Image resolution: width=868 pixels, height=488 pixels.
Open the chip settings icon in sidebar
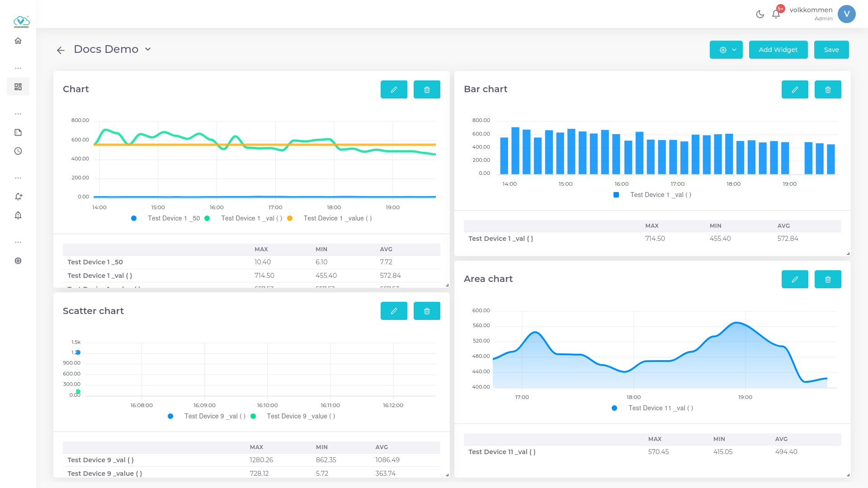18,261
